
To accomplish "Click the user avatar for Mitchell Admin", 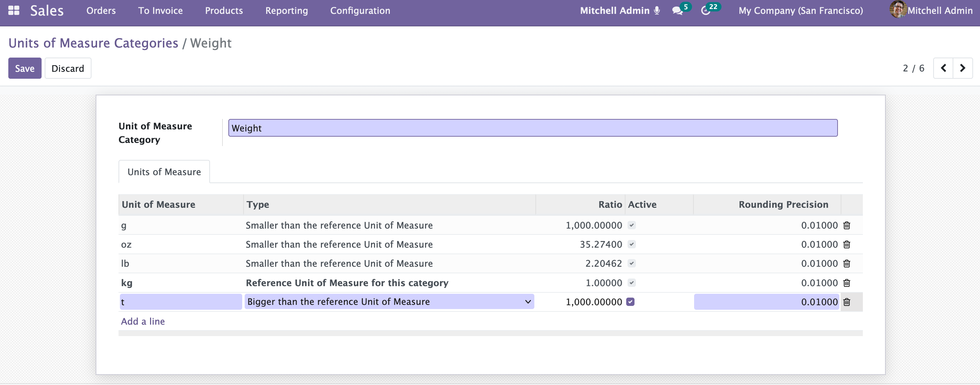I will (x=898, y=9).
